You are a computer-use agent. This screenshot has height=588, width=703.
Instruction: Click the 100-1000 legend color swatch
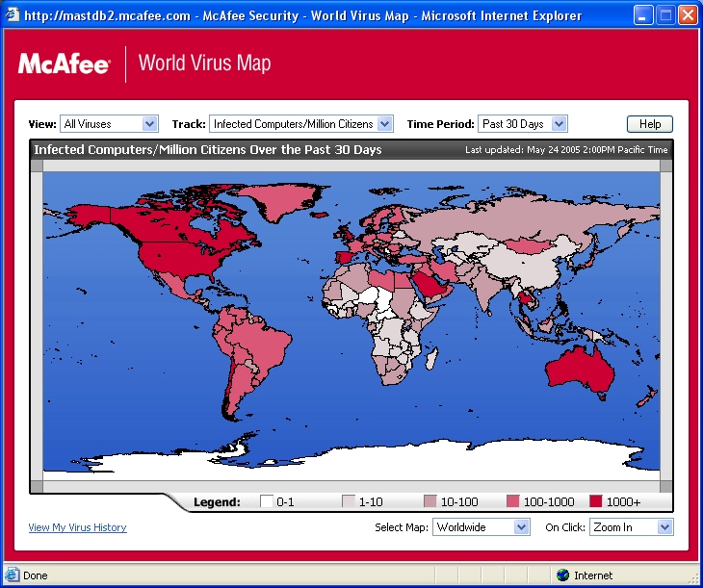tap(513, 501)
